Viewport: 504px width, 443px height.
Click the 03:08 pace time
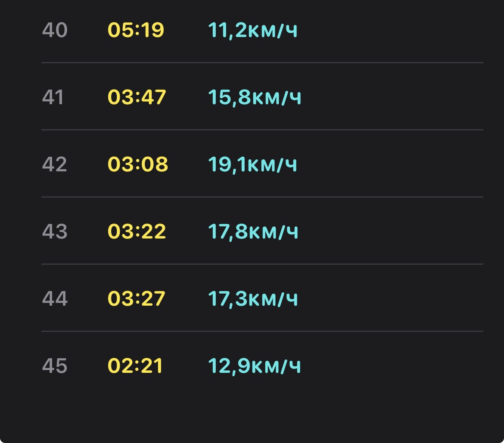click(x=137, y=164)
